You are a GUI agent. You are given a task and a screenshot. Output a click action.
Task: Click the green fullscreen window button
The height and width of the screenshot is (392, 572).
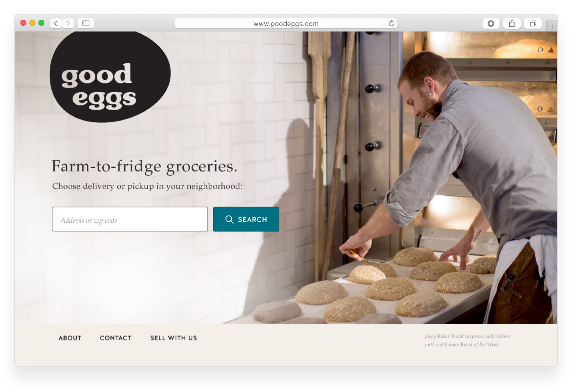coord(41,23)
